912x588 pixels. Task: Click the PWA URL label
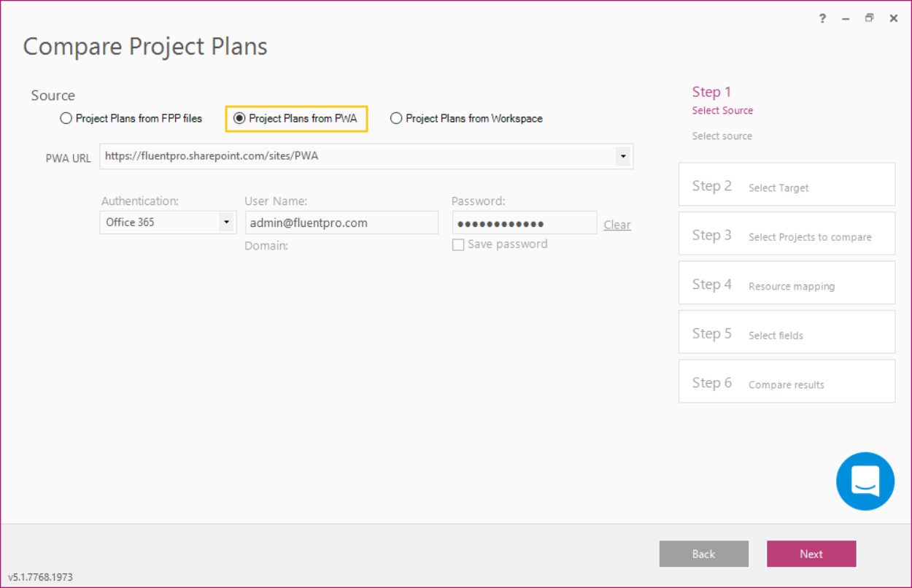click(68, 158)
